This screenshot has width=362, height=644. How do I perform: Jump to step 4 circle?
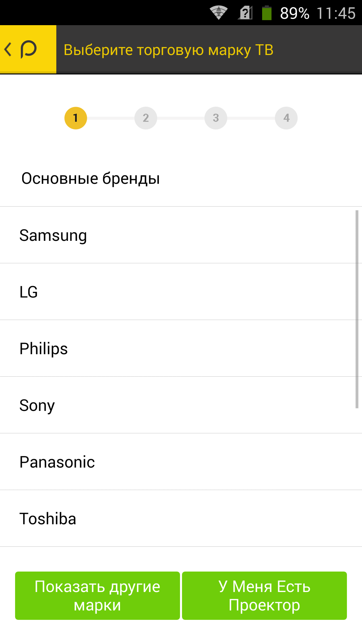pos(286,118)
